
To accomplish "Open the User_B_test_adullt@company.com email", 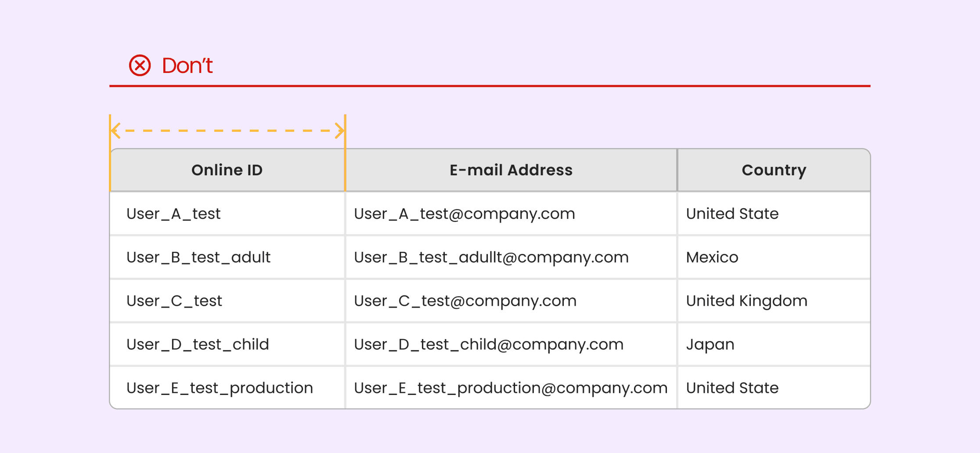I will [491, 257].
